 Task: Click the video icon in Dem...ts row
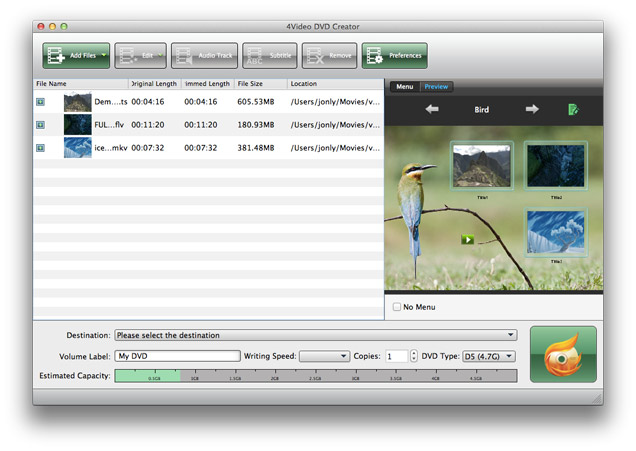tap(40, 102)
